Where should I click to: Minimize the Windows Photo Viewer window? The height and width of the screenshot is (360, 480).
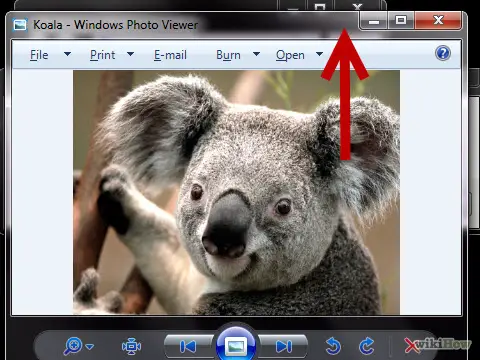pyautogui.click(x=374, y=21)
